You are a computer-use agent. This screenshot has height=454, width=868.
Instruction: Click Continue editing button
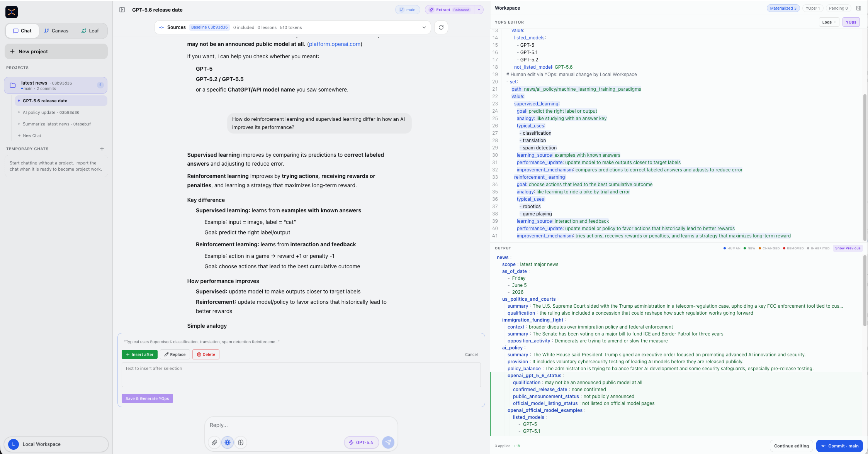tap(791, 446)
